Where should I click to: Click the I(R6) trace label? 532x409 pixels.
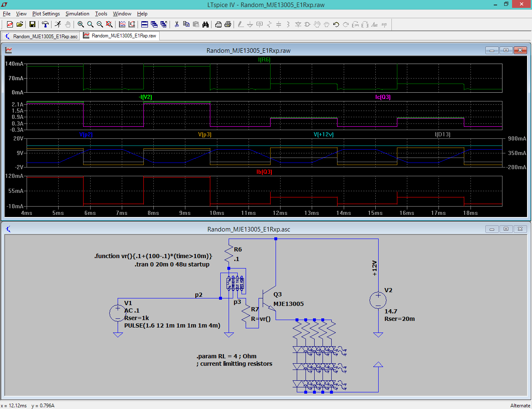[x=264, y=60]
